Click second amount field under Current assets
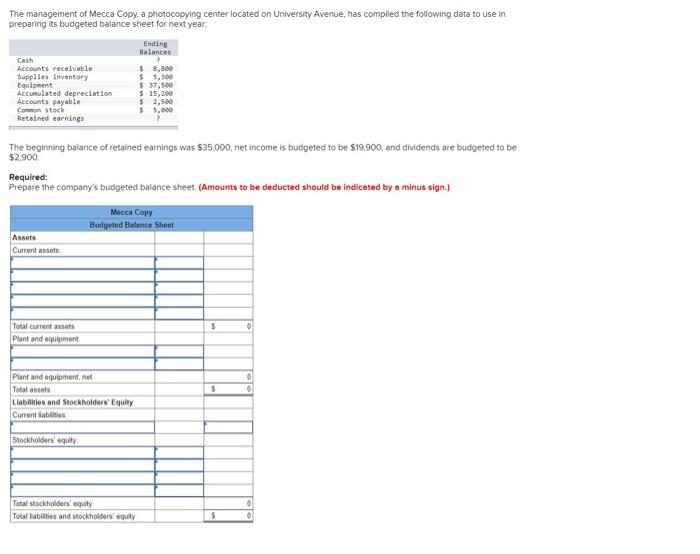 pos(179,275)
